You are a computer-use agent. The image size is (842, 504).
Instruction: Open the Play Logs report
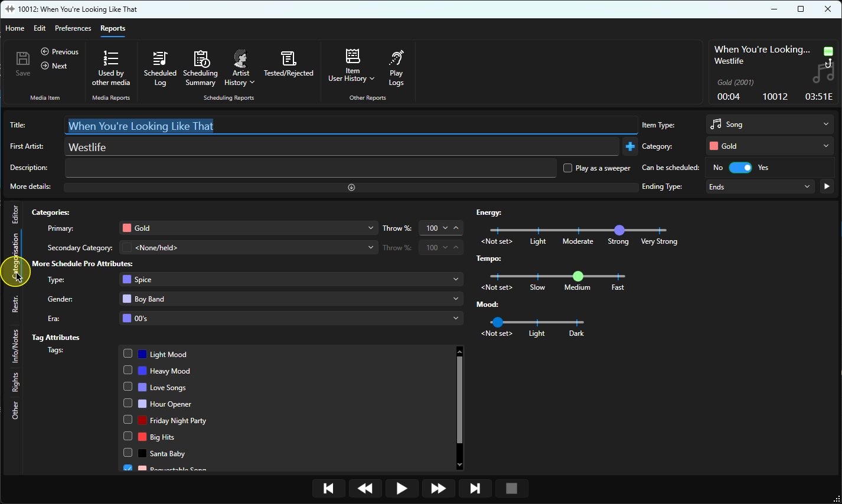(x=396, y=68)
